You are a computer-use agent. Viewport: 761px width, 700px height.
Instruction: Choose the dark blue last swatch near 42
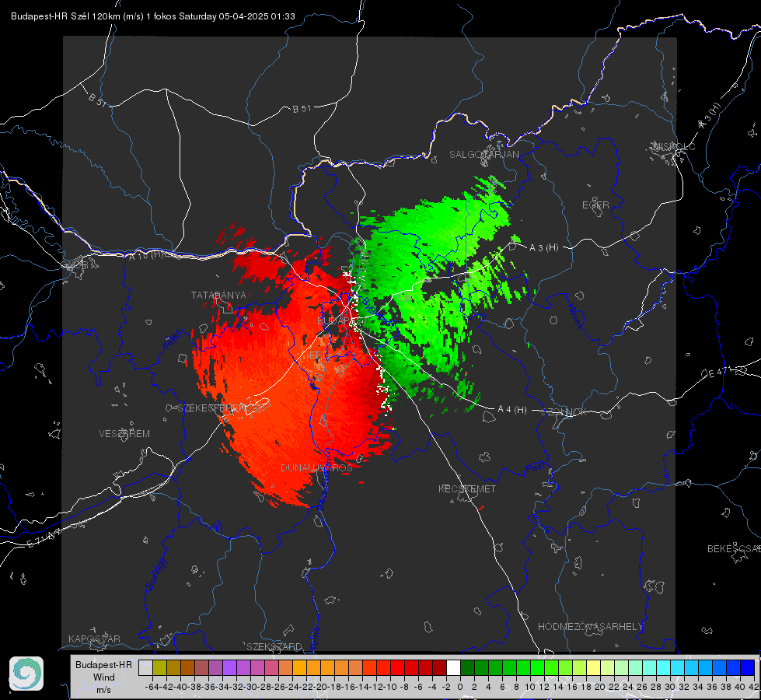pyautogui.click(x=748, y=667)
